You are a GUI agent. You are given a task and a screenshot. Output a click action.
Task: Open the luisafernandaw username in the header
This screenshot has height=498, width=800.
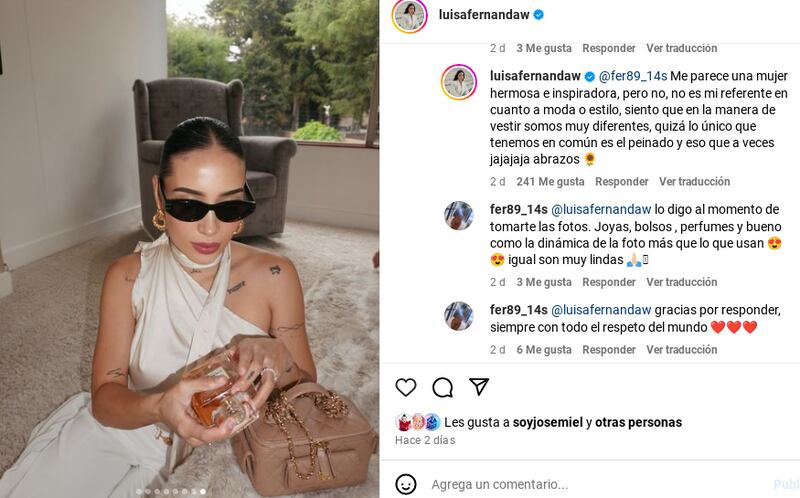coord(484,15)
